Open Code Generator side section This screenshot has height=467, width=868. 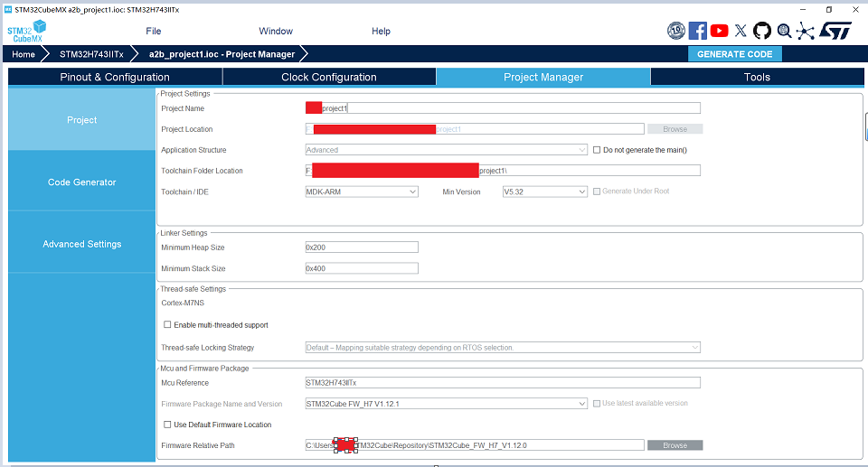[82, 182]
